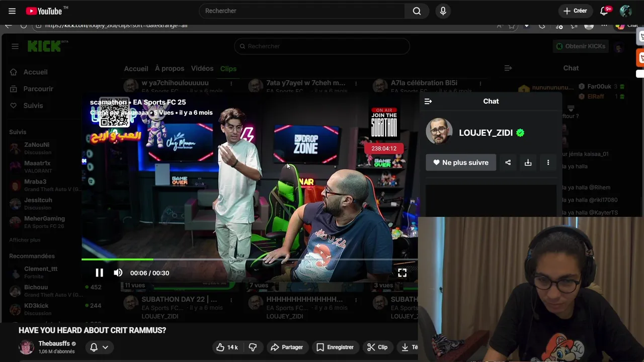The height and width of the screenshot is (362, 644).
Task: Open the Kick sidebar hamburger menu
Action: 15,46
